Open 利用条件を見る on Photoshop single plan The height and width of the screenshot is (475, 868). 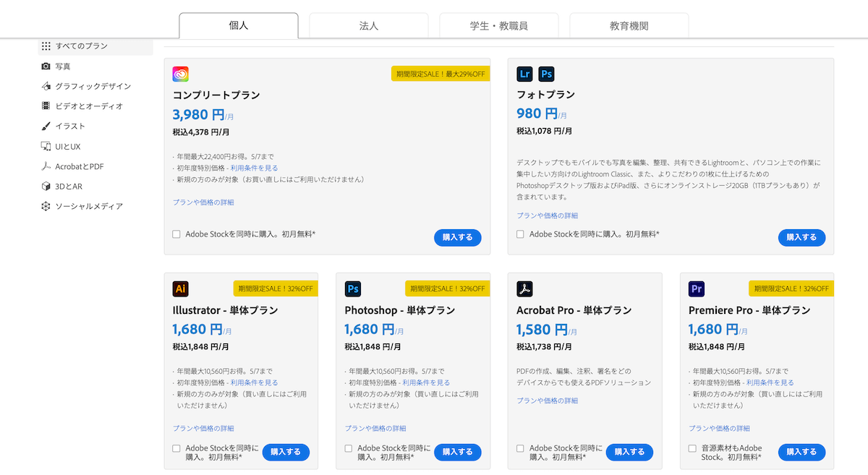[426, 382]
